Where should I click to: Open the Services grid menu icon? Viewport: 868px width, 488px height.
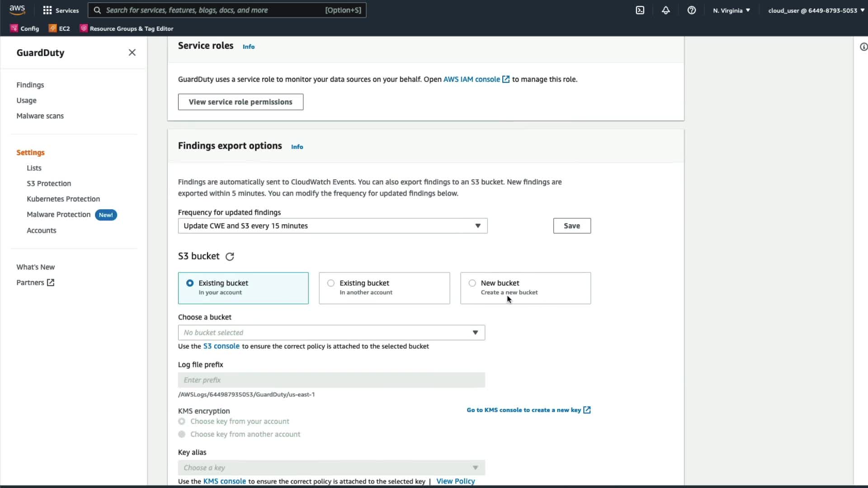click(47, 10)
